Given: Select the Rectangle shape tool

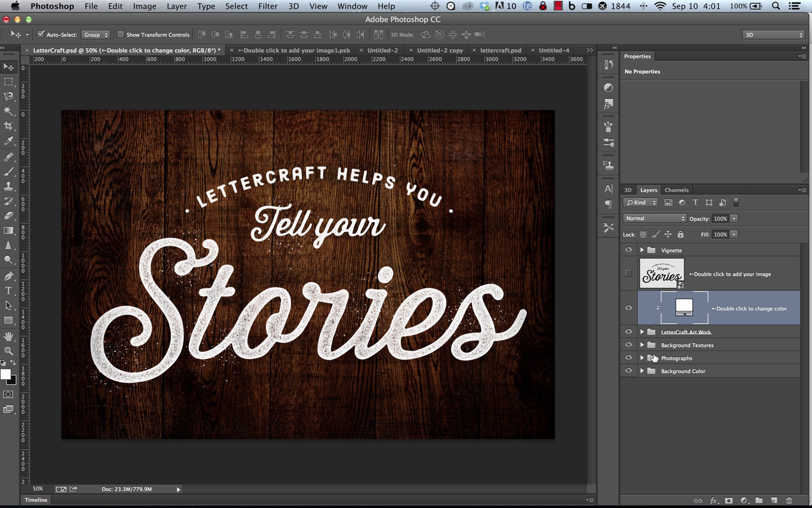Looking at the screenshot, I should pyautogui.click(x=8, y=320).
